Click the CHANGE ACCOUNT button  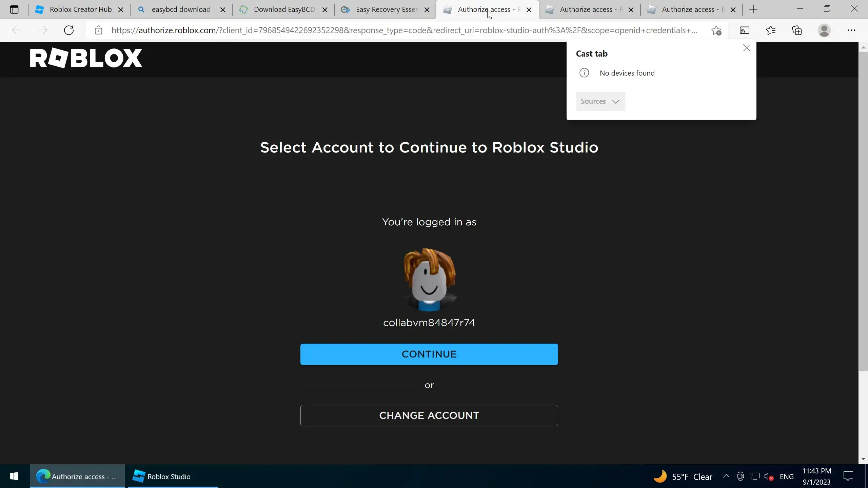tap(429, 415)
